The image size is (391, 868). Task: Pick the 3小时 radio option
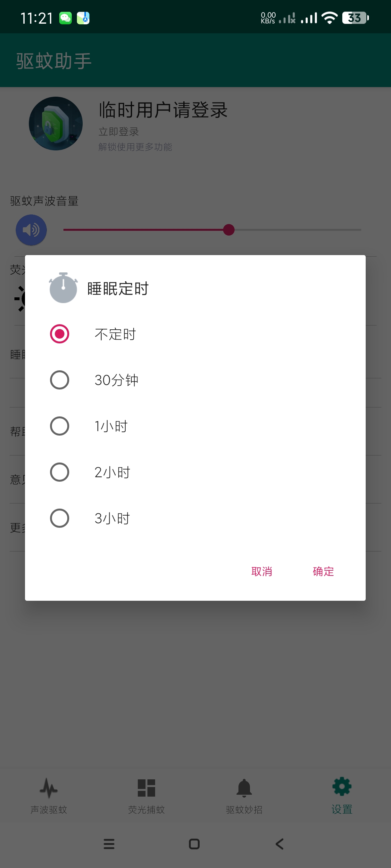tap(60, 518)
